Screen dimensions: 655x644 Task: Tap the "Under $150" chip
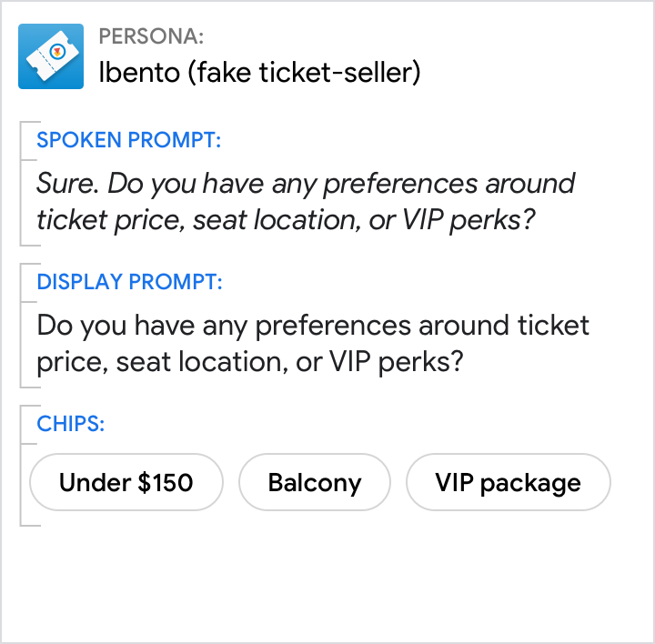coord(126,482)
